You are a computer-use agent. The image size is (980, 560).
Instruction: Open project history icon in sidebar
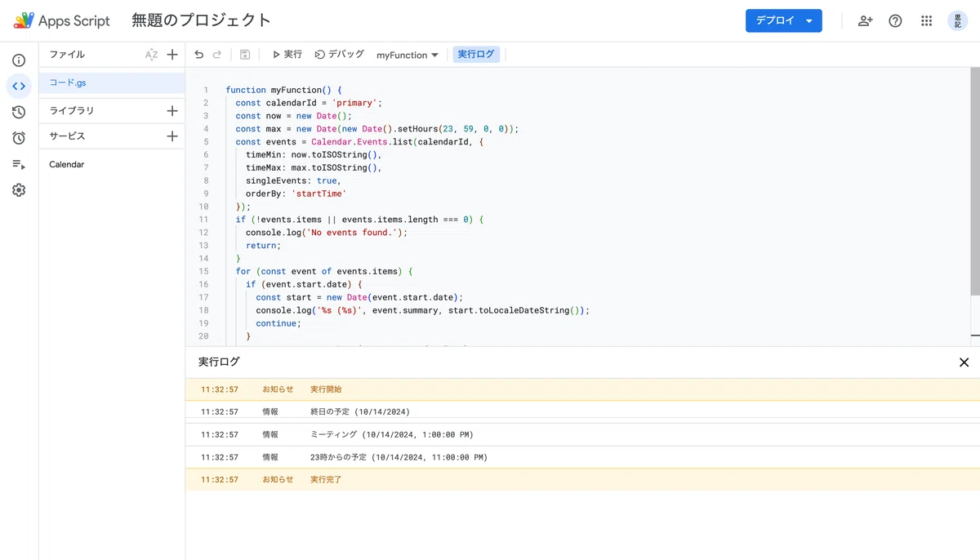pyautogui.click(x=19, y=112)
